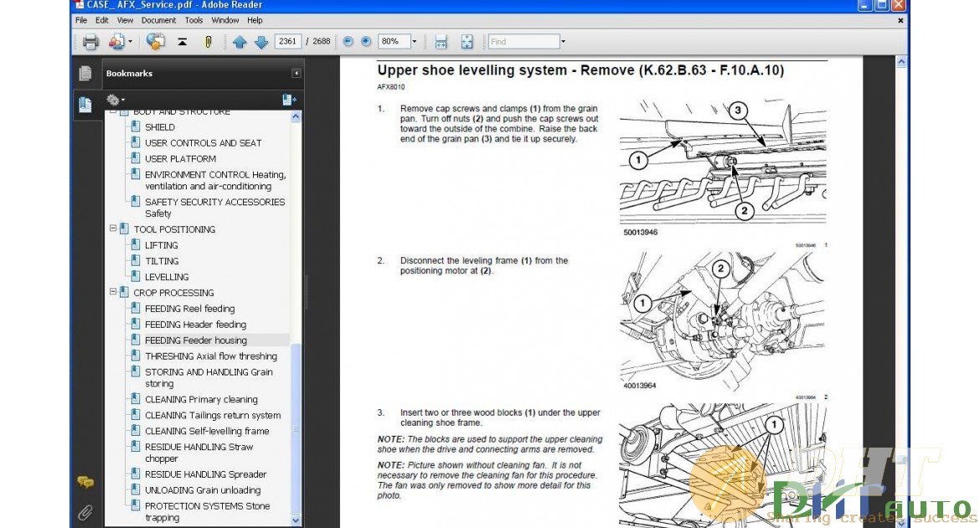The image size is (980, 528).
Task: Click bookmark icon beside TOOL POSITIONING
Action: point(124,229)
